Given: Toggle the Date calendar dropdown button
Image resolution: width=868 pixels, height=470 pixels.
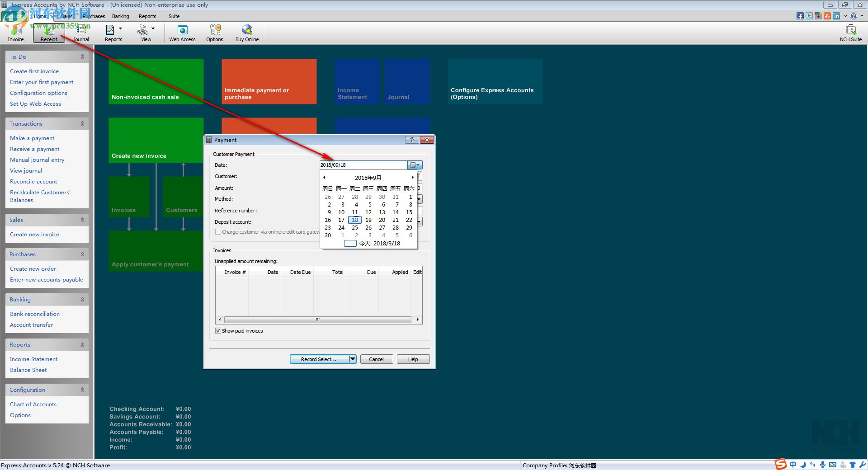Looking at the screenshot, I should 415,165.
